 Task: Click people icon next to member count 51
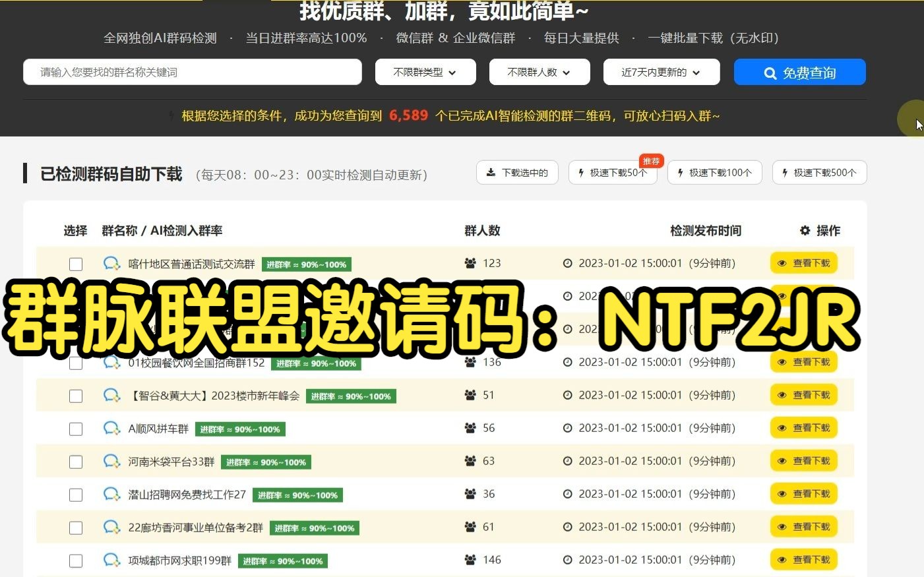point(470,395)
